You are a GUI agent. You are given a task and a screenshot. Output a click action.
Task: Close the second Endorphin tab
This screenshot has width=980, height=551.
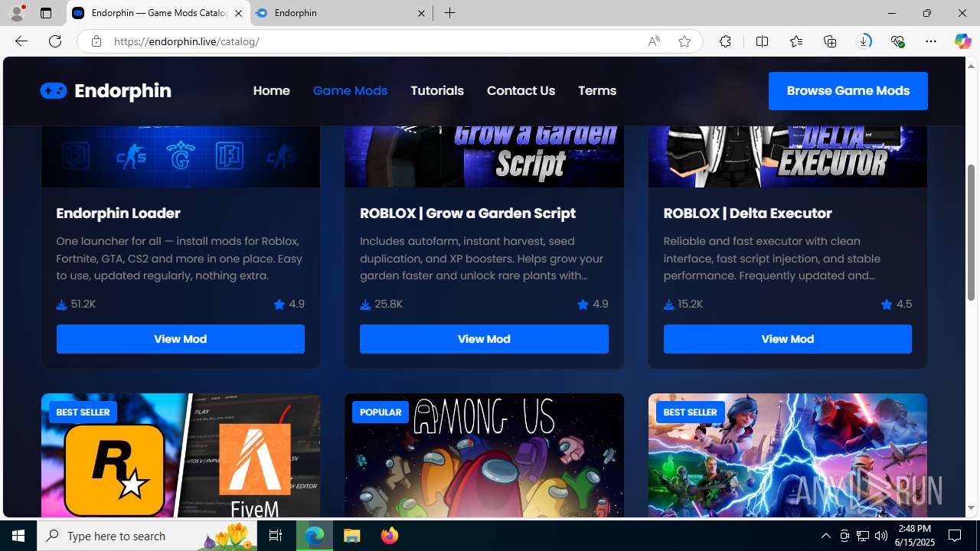tap(421, 13)
